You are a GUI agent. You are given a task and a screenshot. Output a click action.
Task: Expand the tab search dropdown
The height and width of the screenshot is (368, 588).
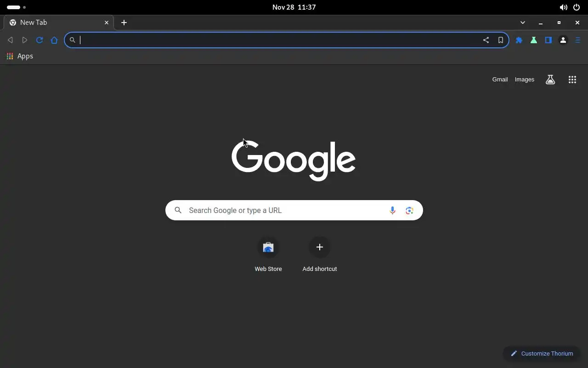point(522,23)
